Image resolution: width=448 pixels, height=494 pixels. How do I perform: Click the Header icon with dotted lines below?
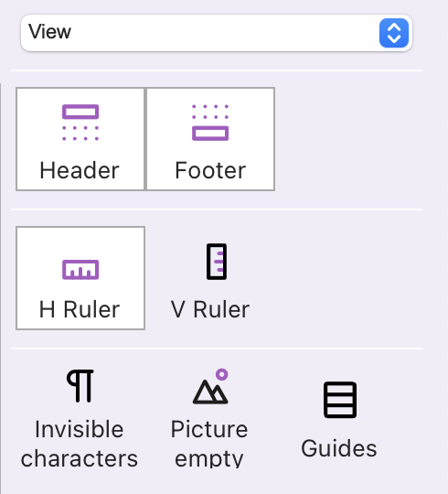80,123
